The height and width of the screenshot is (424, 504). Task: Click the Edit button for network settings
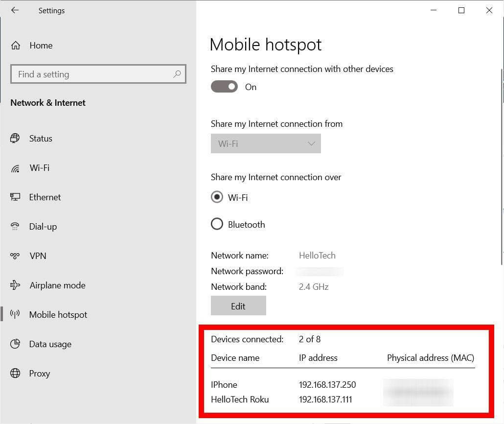238,306
